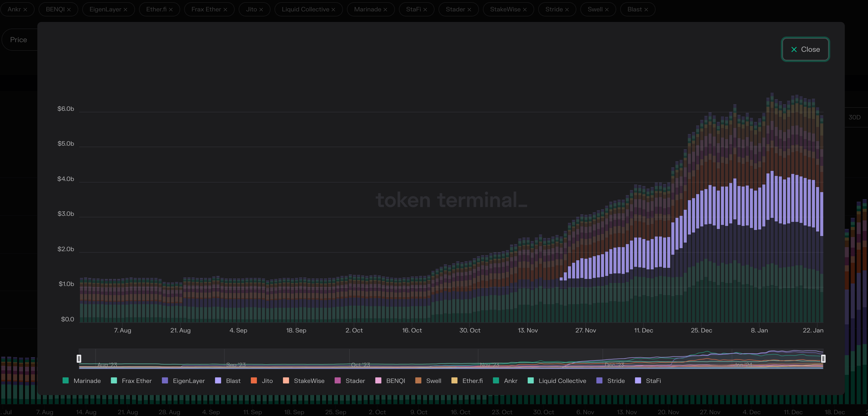Click the tallest bar near 8. Jan
Image resolution: width=868 pixels, height=416 pixels.
point(772,202)
